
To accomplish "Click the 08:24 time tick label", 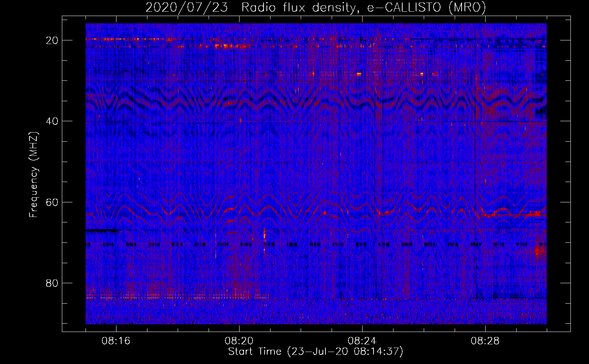I will pyautogui.click(x=362, y=341).
